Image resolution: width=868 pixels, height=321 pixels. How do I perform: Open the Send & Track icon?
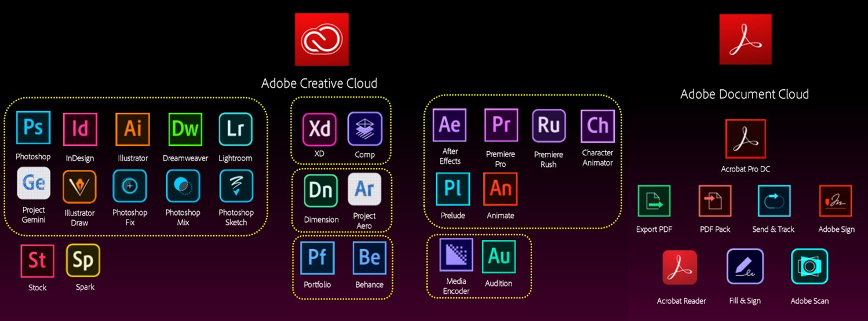pos(774,201)
